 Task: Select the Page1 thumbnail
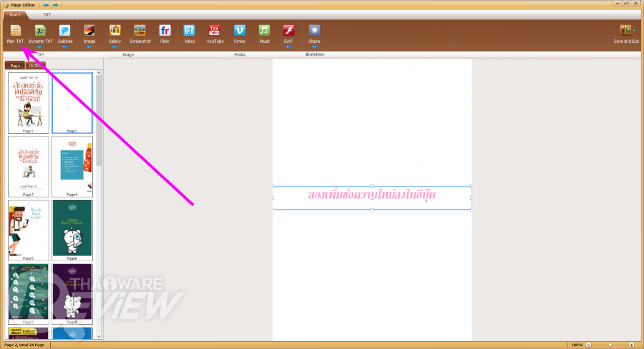coord(29,103)
